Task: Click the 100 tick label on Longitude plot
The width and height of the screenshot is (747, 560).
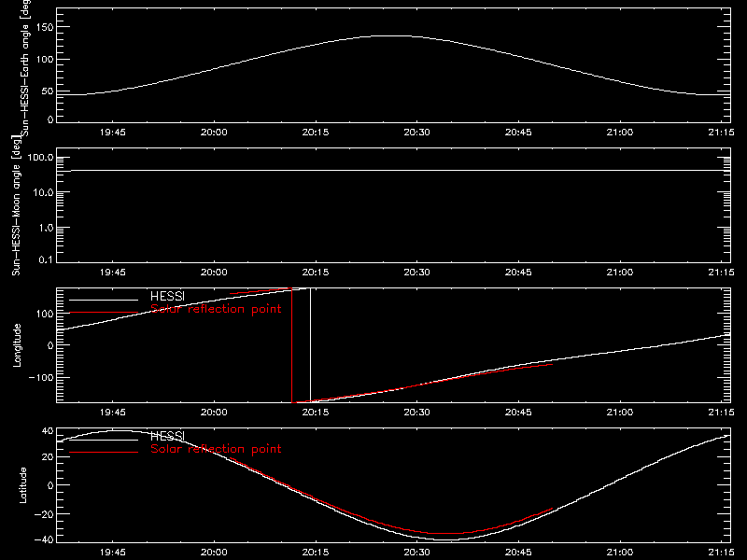Action: click(x=45, y=314)
